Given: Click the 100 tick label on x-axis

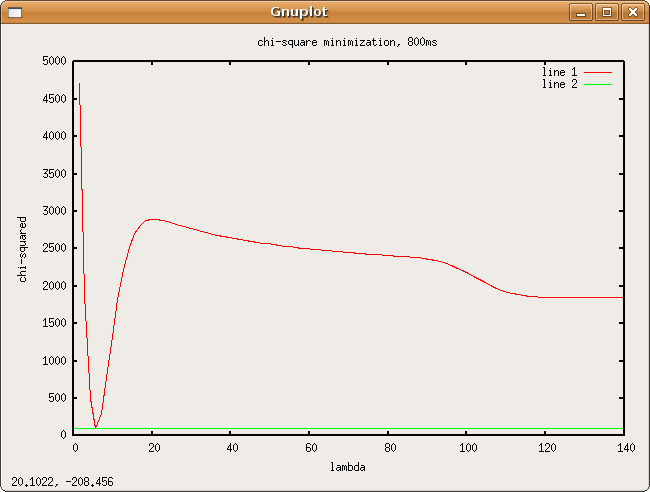Looking at the screenshot, I should click(x=467, y=447).
